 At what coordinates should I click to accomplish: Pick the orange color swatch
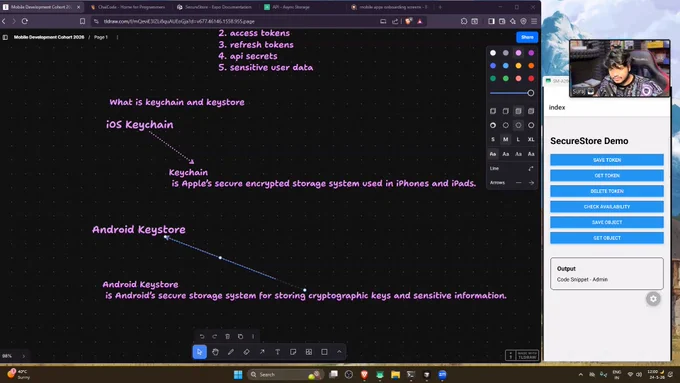click(x=531, y=66)
